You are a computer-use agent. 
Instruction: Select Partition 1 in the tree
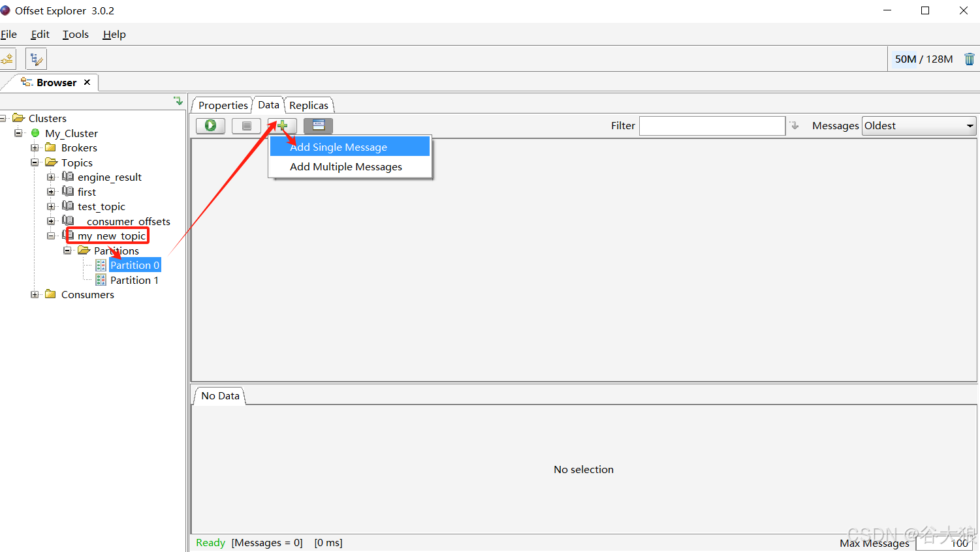click(134, 281)
